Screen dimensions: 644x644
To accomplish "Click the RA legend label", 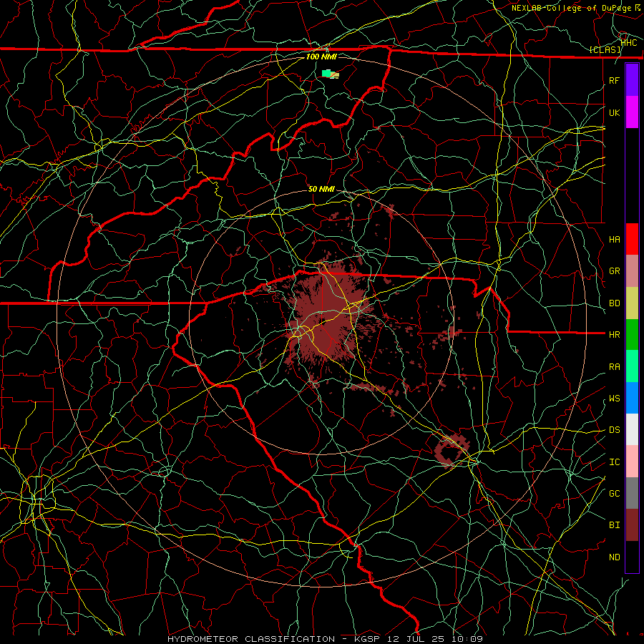I will coord(614,367).
